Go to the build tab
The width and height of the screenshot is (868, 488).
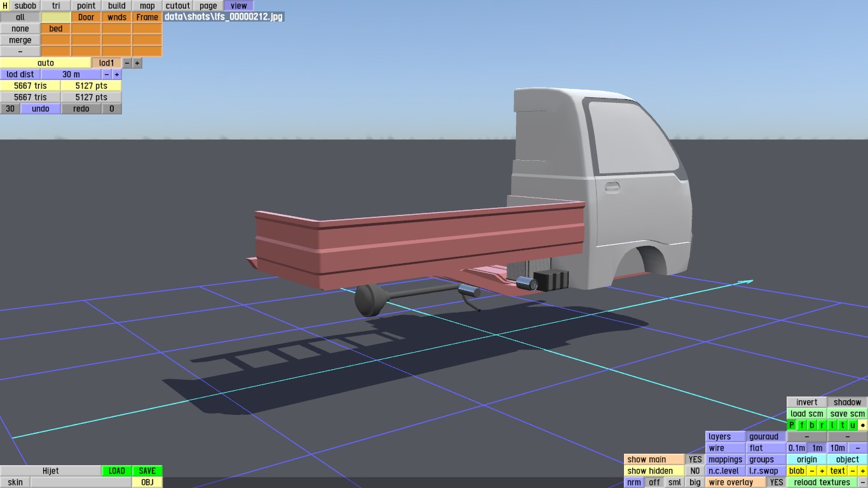[117, 6]
